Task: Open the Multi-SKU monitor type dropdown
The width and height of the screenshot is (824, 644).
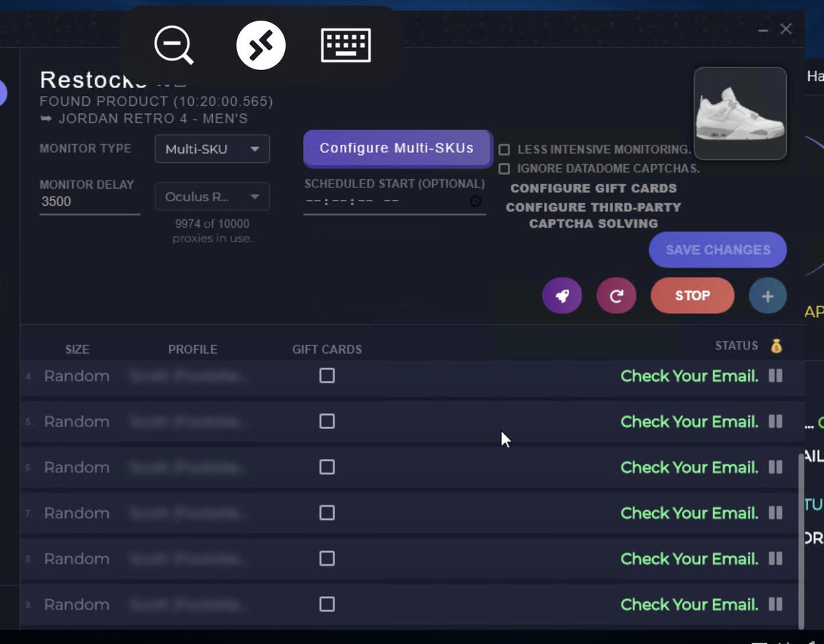Action: 212,149
